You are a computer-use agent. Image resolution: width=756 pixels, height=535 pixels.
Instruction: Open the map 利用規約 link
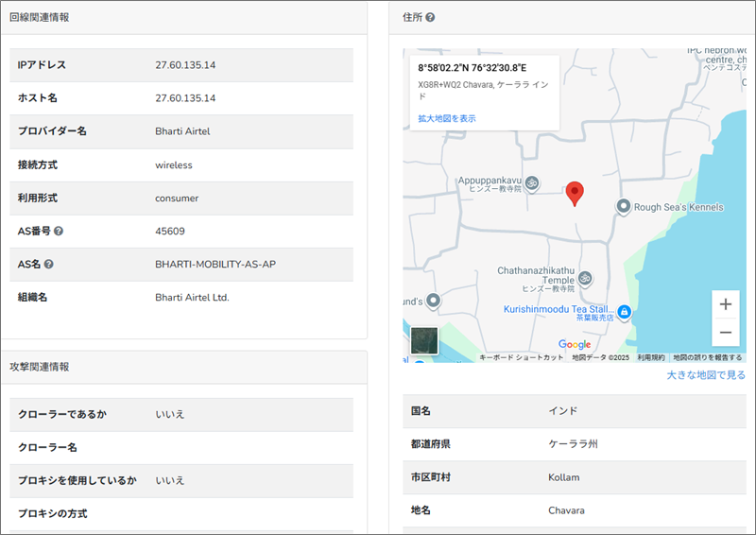[x=651, y=357]
